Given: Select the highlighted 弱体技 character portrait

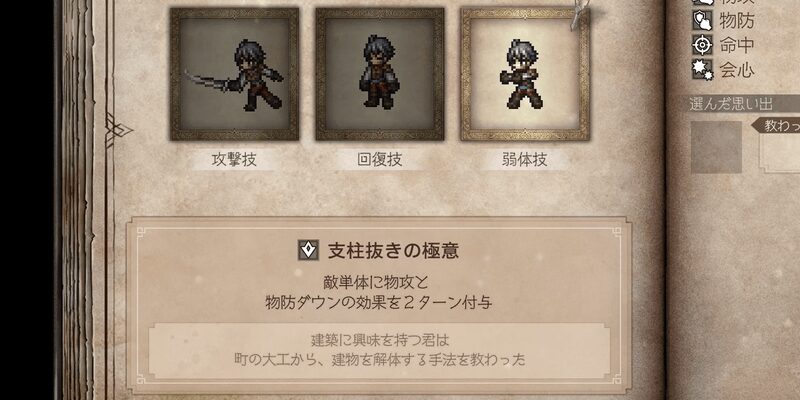Looking at the screenshot, I should pyautogui.click(x=525, y=74).
